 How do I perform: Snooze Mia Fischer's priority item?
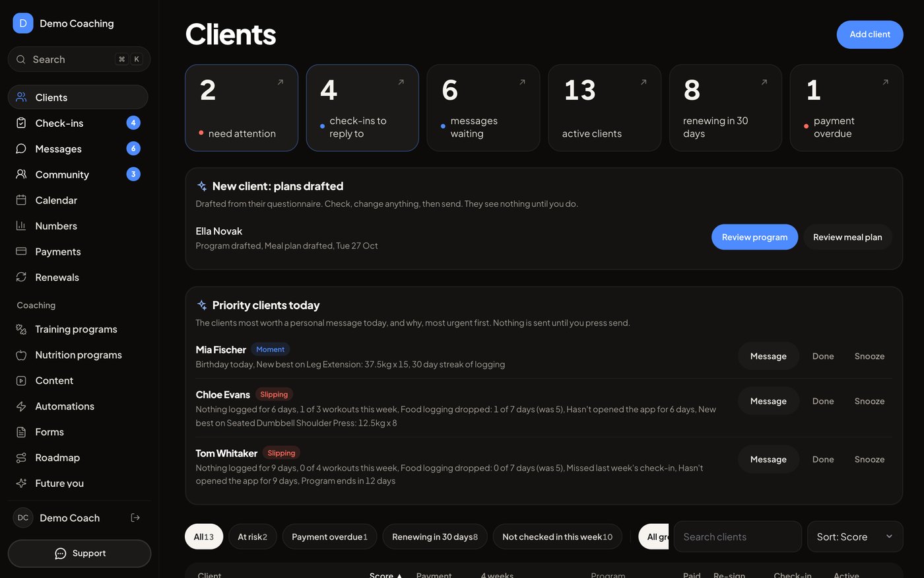click(869, 356)
